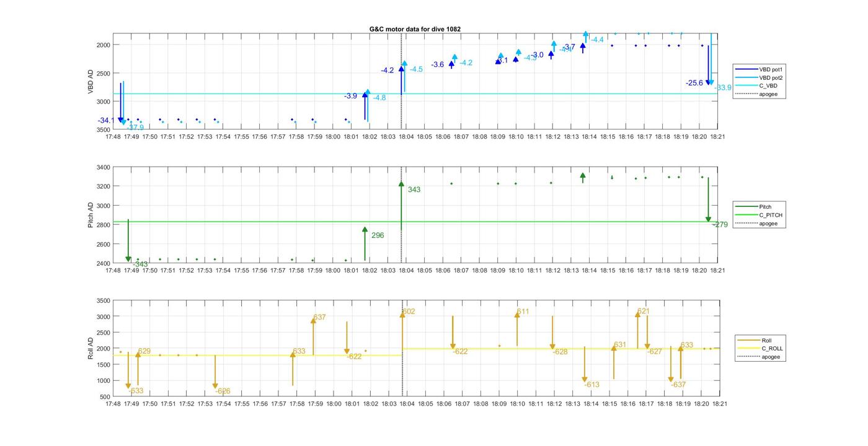Click the '-343' pitch data label

click(140, 265)
